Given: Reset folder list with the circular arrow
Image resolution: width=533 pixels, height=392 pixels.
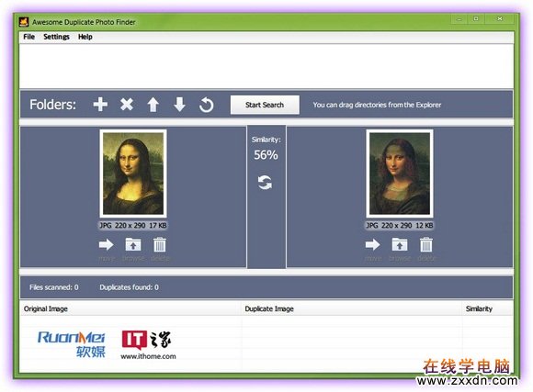Looking at the screenshot, I should (207, 105).
